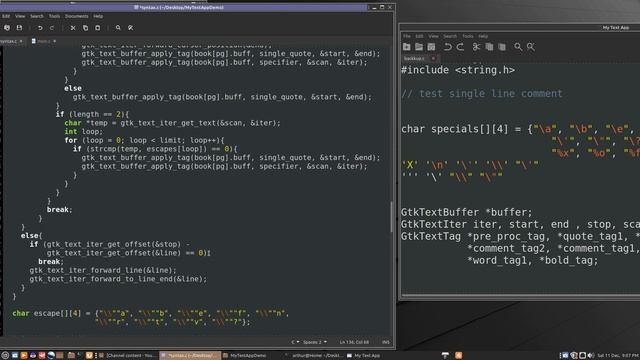Copy selection using the left editor's copy icon
Screen dimensions: 640x360
(x=85, y=28)
